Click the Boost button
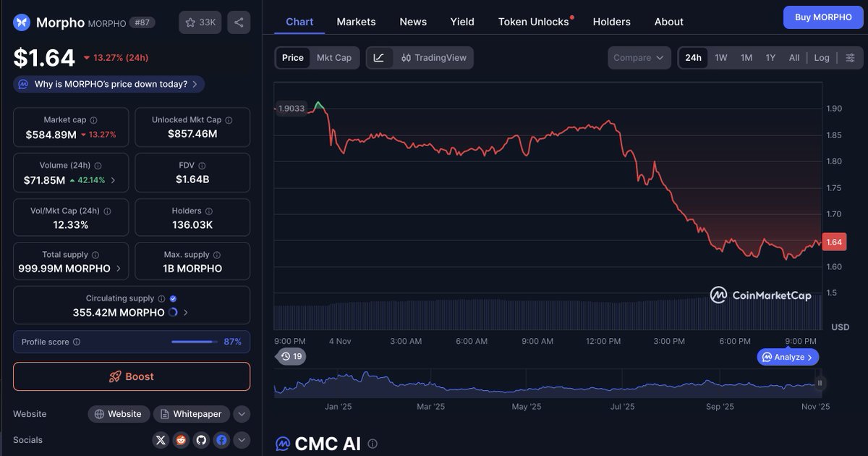 [132, 376]
